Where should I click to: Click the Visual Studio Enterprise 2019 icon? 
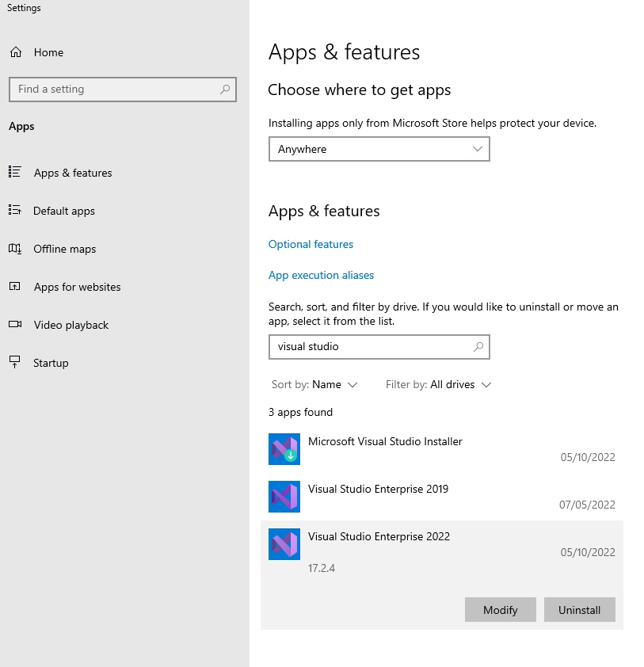284,497
